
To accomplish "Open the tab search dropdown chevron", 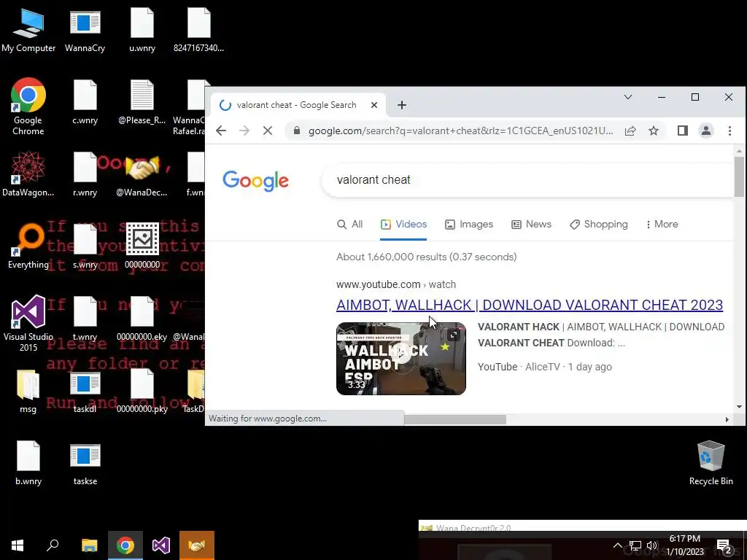I will click(x=628, y=97).
